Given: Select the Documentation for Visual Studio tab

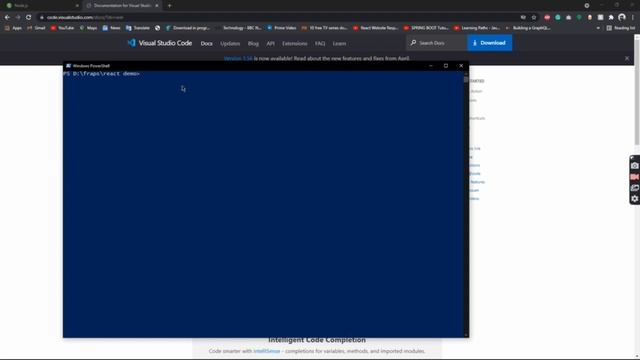Looking at the screenshot, I should [121, 6].
